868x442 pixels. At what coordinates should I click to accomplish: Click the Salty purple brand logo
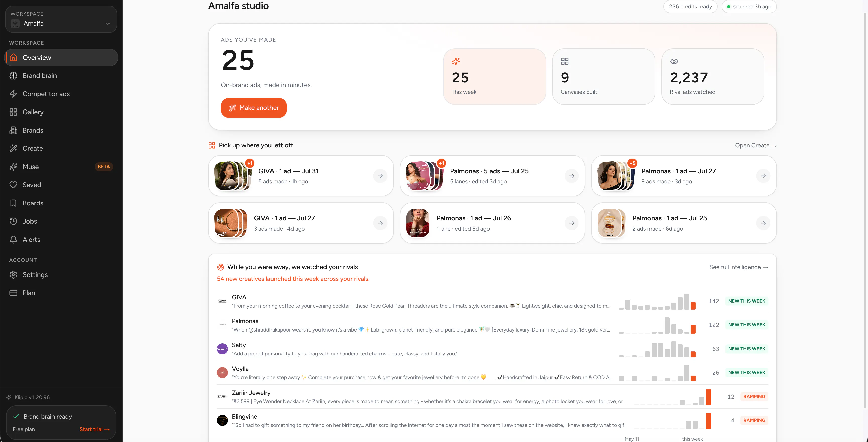click(222, 349)
